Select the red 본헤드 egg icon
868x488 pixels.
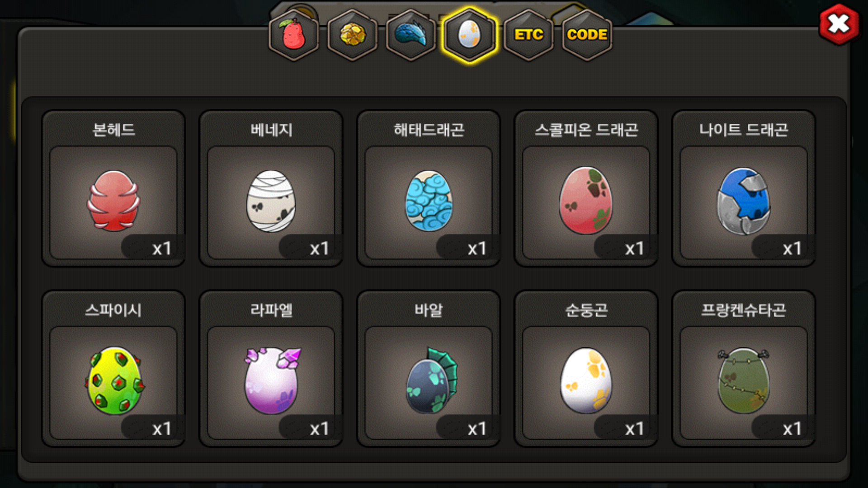tap(113, 201)
